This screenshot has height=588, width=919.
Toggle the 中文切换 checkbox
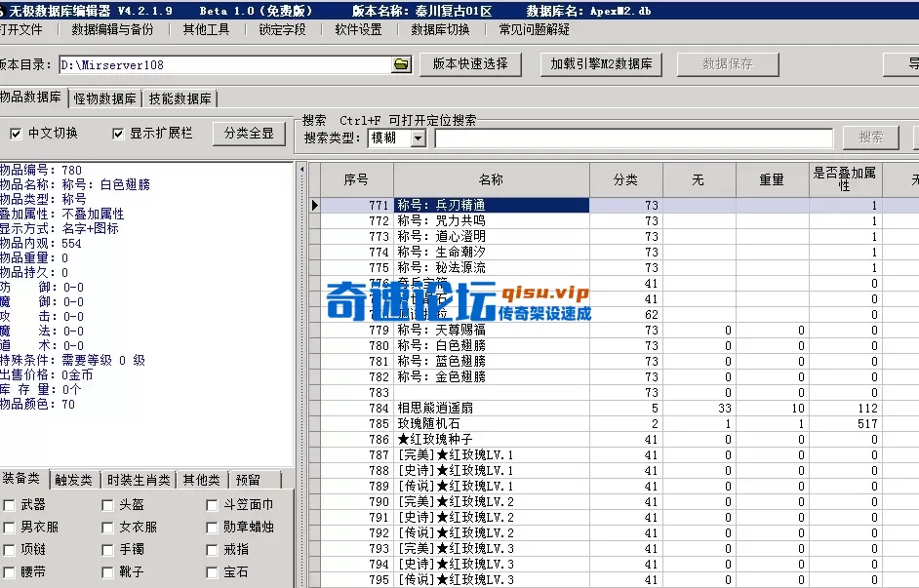coord(16,135)
